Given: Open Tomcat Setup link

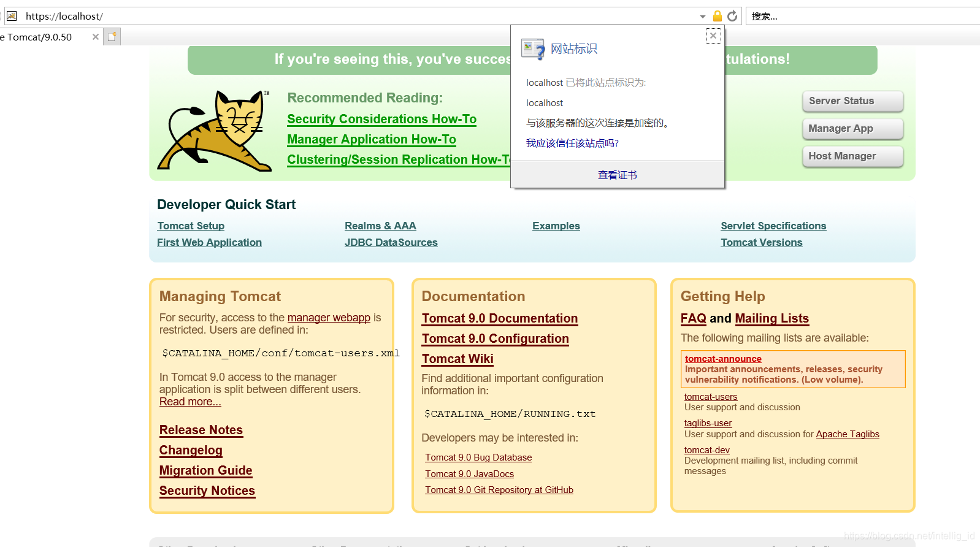Looking at the screenshot, I should pyautogui.click(x=191, y=226).
